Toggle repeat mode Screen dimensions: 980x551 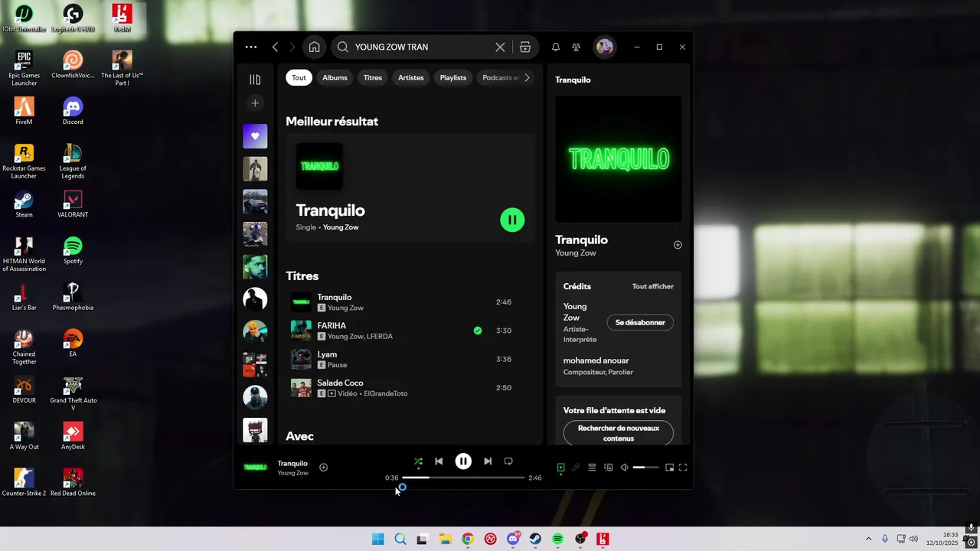[508, 461]
